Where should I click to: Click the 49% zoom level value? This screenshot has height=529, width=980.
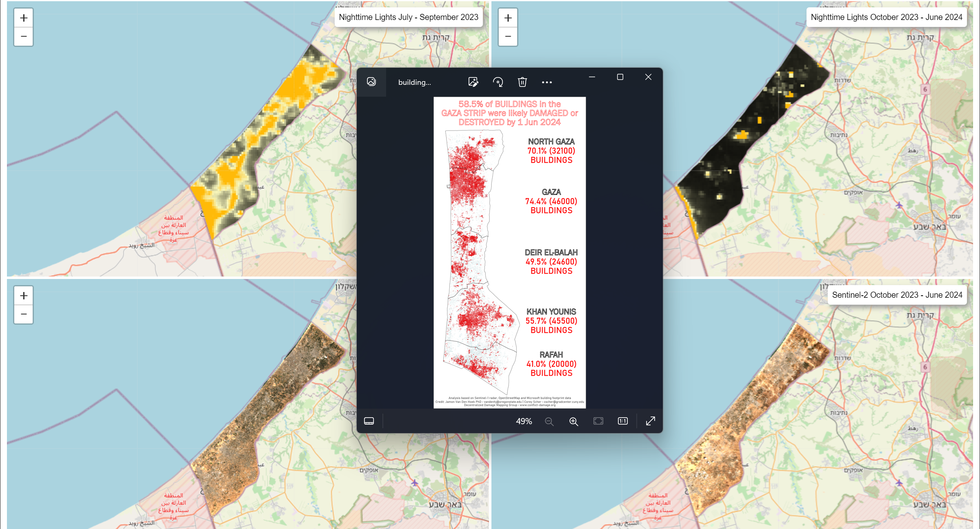coord(524,421)
